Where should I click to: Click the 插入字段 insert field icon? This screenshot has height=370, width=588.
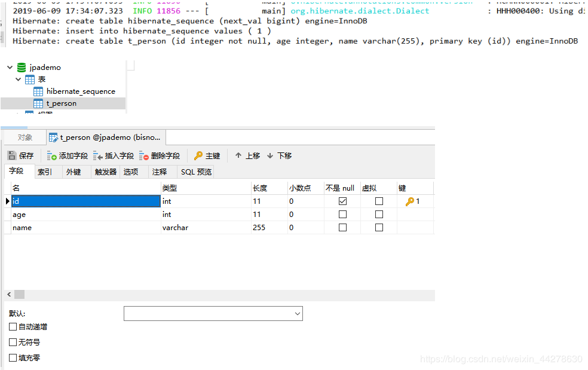pos(114,155)
